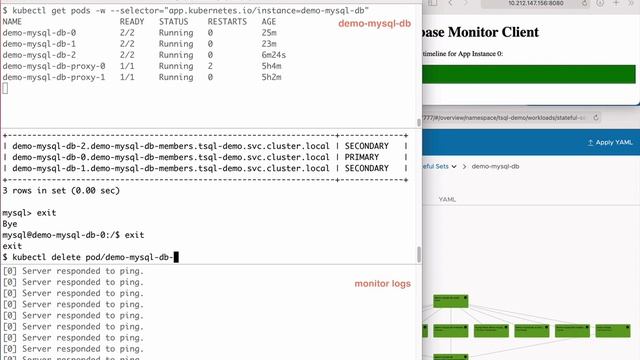The image size is (640, 360).
Task: Click demo-mysql-db-proxy-0 pod name
Action: tap(54, 66)
